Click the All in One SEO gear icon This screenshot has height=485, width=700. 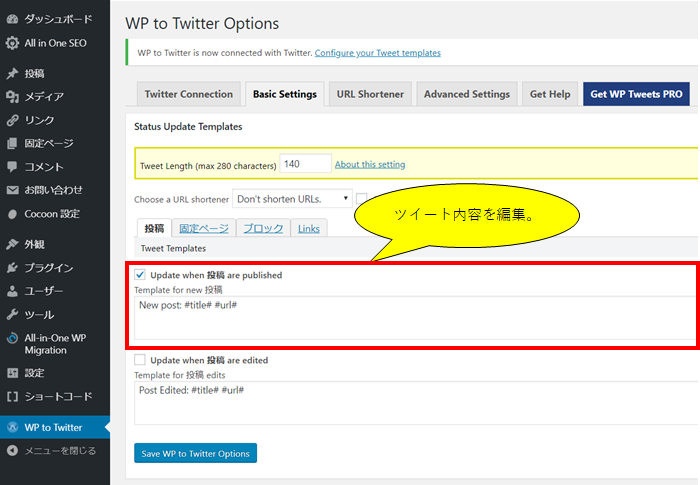[12, 43]
